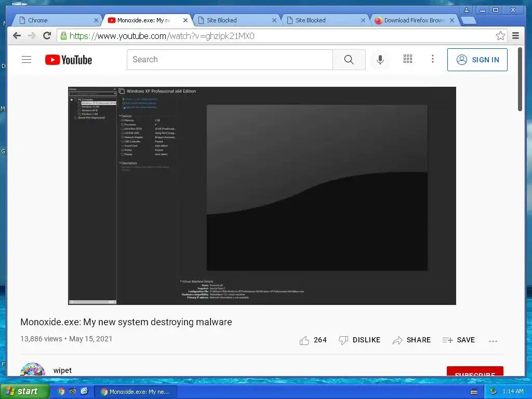
Task: Click the second quick launch icon
Action: [x=73, y=391]
